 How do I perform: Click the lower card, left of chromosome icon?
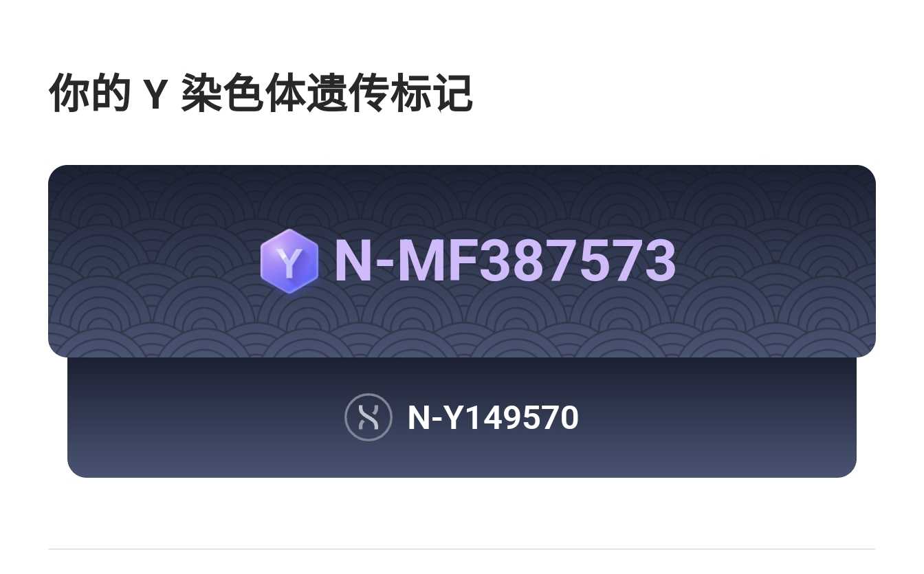pos(206,417)
